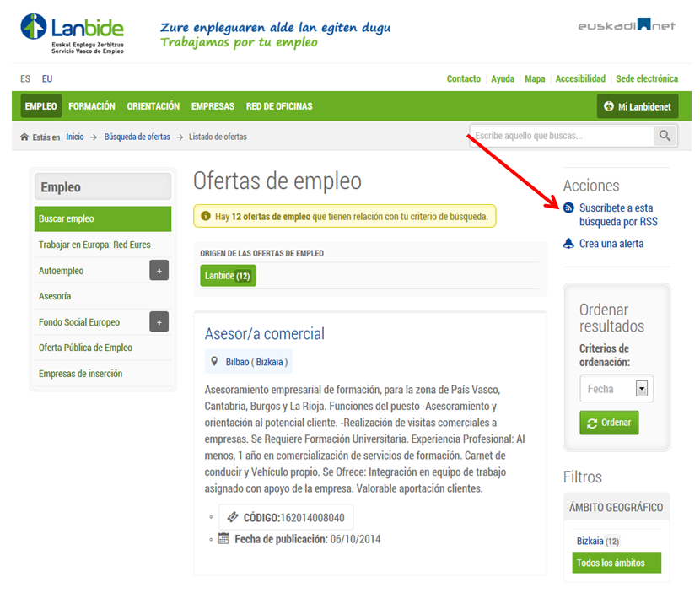
Task: Click the Lanbide logo
Action: (73, 33)
